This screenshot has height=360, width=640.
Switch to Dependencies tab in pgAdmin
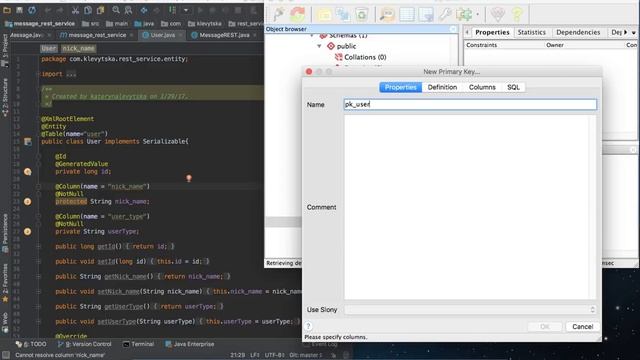(x=578, y=32)
